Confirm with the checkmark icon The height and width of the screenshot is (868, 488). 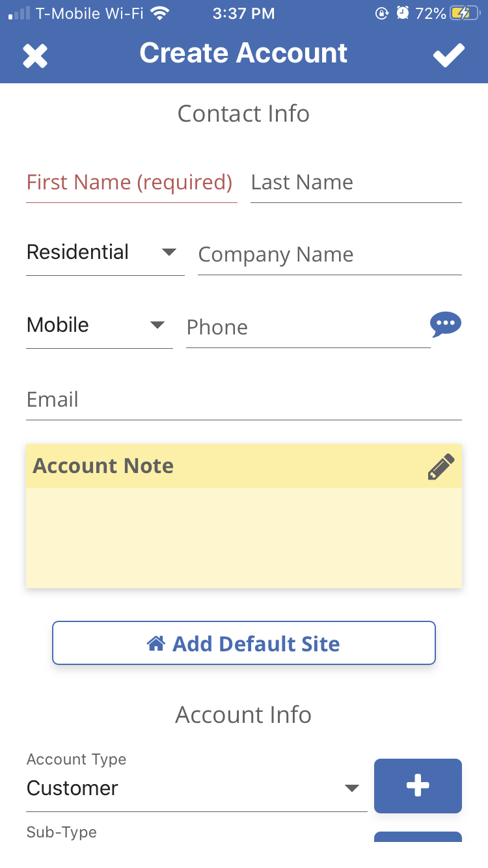(x=449, y=56)
